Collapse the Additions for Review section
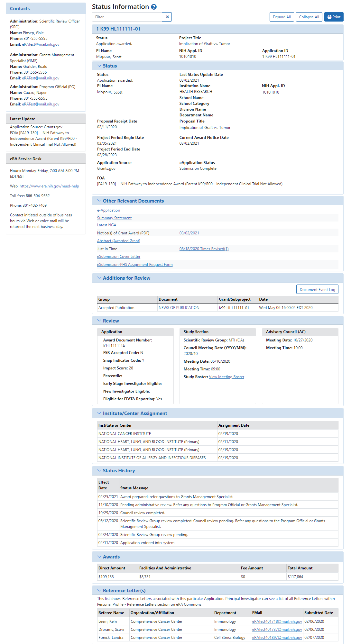The width and height of the screenshot is (351, 644). click(x=99, y=278)
